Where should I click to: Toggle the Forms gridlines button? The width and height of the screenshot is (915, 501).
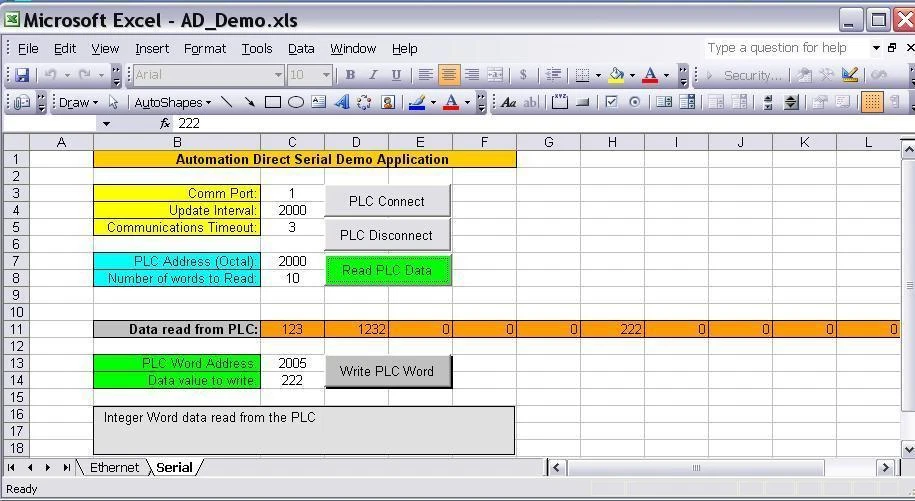[x=872, y=103]
